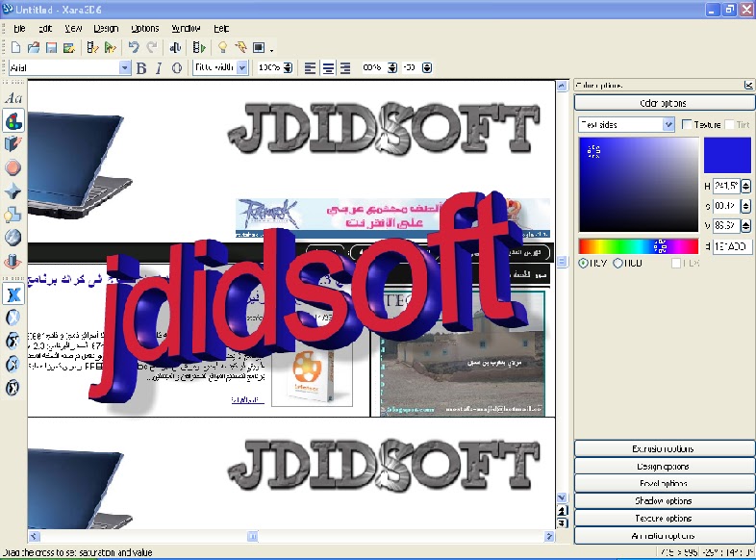Open the Options menu
The width and height of the screenshot is (756, 560).
click(144, 29)
